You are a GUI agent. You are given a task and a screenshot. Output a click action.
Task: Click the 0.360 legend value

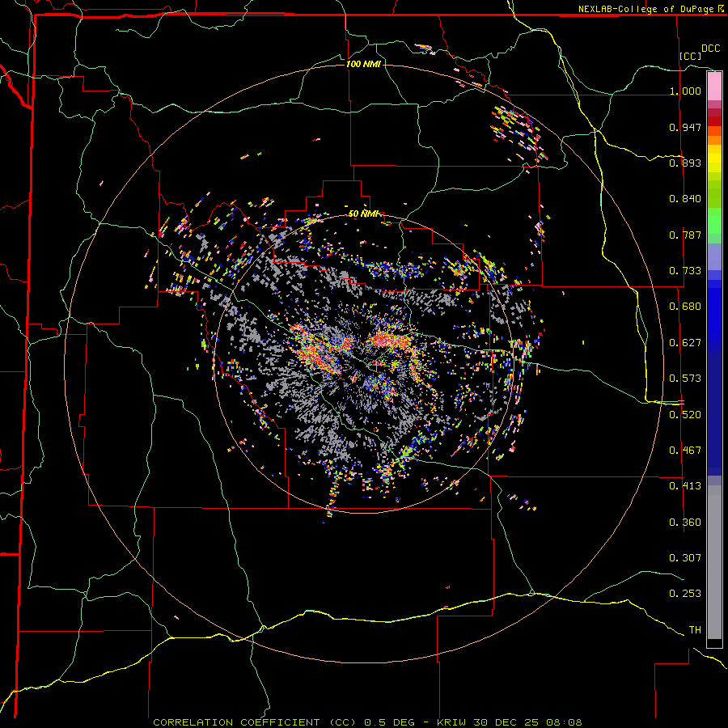coord(685,523)
